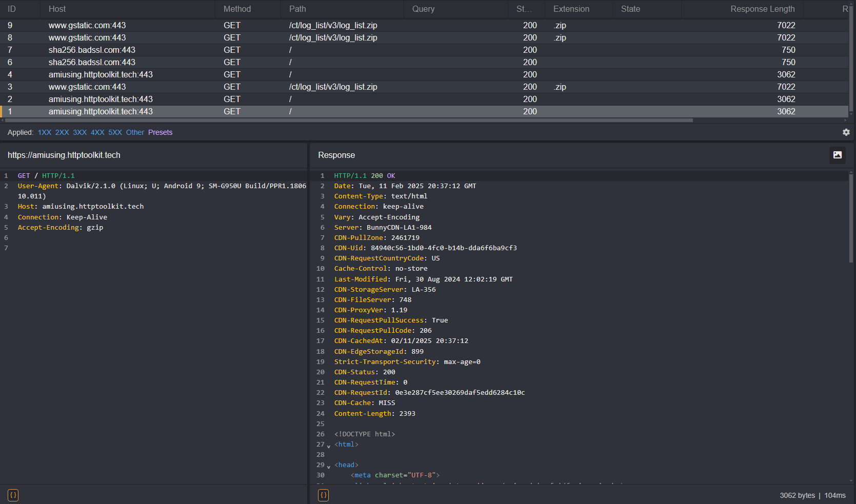Select request 7 to sha256.badssl.com
Viewport: 856px width, 504px height.
(x=92, y=50)
